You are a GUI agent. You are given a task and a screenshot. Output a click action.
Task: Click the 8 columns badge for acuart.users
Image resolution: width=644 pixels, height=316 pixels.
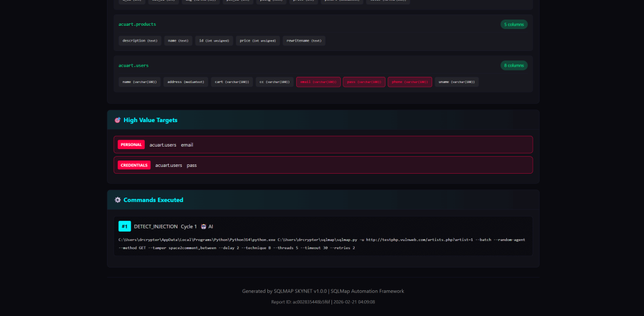click(x=514, y=65)
